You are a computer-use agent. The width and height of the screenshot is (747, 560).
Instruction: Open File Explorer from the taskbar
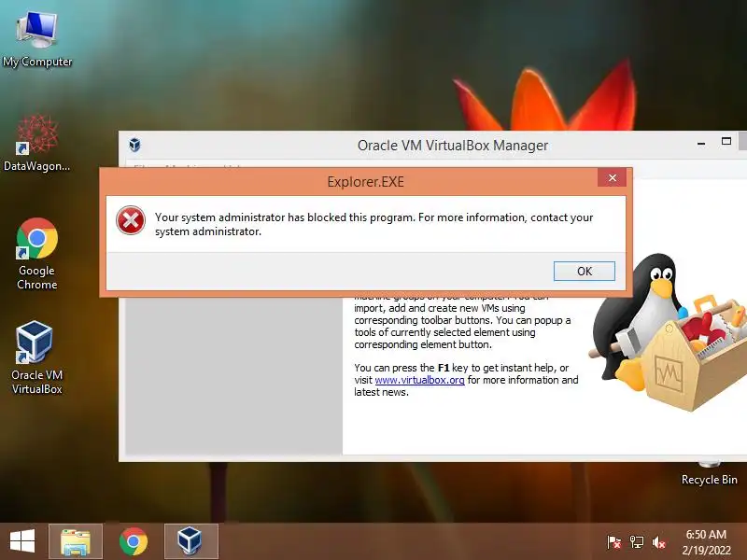point(76,541)
